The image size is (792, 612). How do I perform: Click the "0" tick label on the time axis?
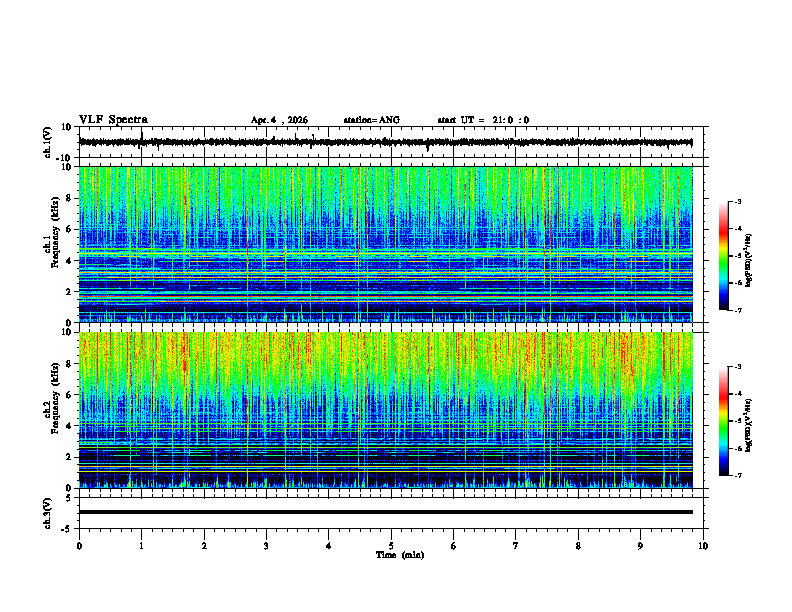click(x=79, y=546)
